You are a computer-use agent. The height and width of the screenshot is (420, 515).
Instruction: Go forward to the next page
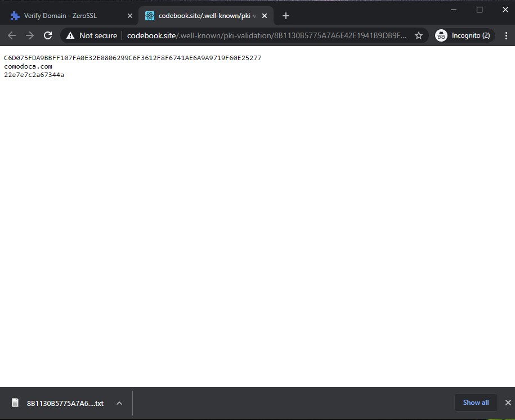[30, 35]
